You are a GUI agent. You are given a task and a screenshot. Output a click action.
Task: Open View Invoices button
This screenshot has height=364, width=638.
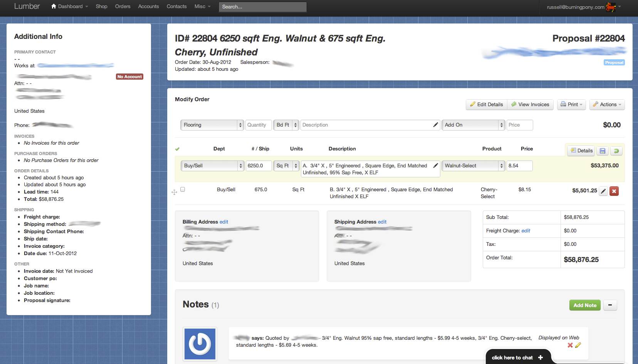click(x=530, y=105)
